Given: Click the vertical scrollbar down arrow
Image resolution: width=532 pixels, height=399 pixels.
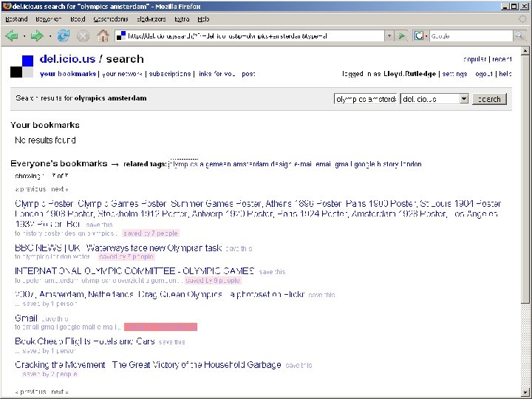Looking at the screenshot, I should (x=525, y=392).
